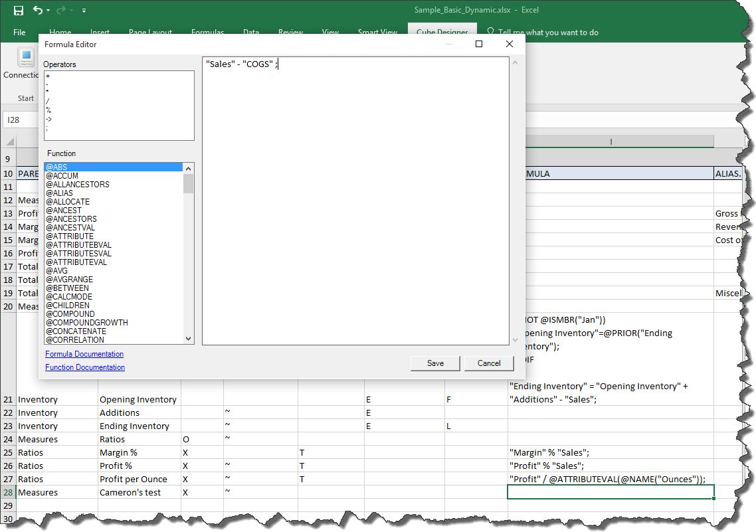The image size is (756, 532).
Task: Click the Save icon in Excel title bar
Action: tap(19, 10)
